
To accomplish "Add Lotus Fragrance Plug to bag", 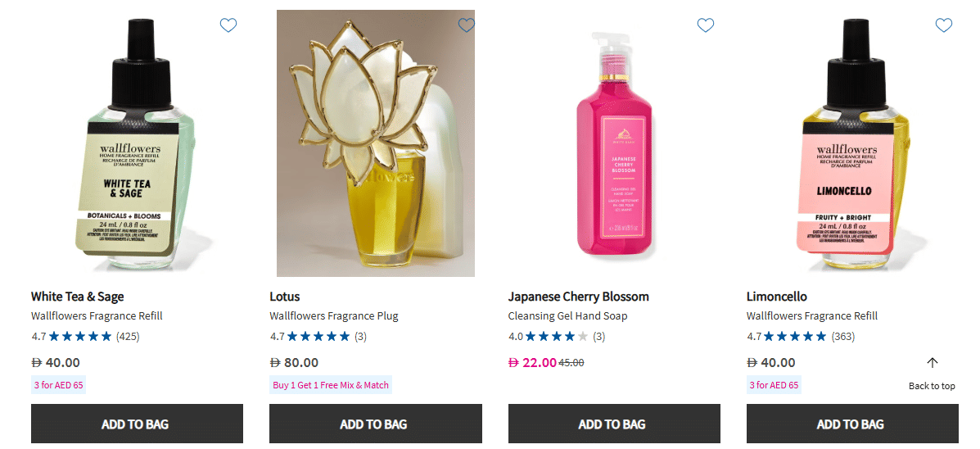I will point(375,424).
